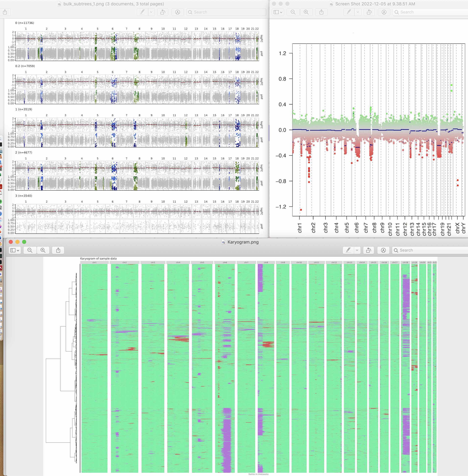Open highlight color dropdown in bulk_subtrees toolbar
Screen dimensions: 468x476
[151, 12]
